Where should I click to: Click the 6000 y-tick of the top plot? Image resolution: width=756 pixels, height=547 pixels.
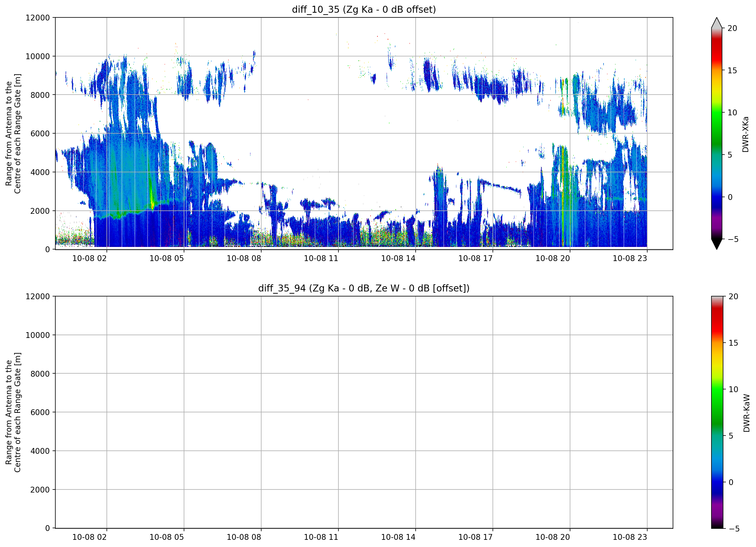coord(40,134)
